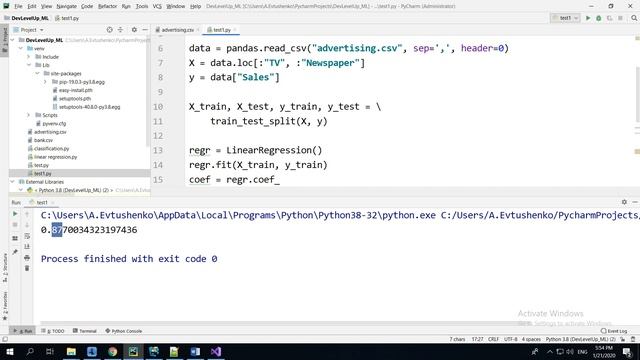Viewport: 640px width, 360px height.
Task: Select the test1.py editor tab
Action: pyautogui.click(x=222, y=30)
